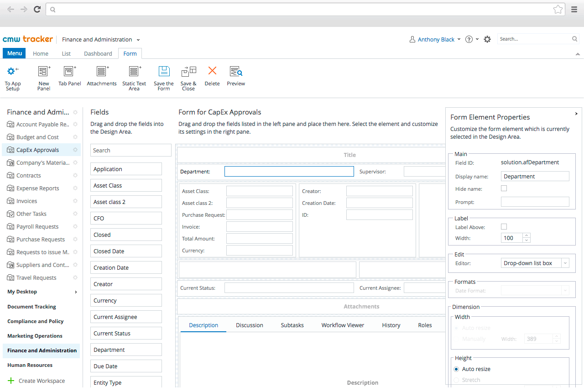
Task: Open the Discussion tab in the form
Action: pyautogui.click(x=250, y=325)
